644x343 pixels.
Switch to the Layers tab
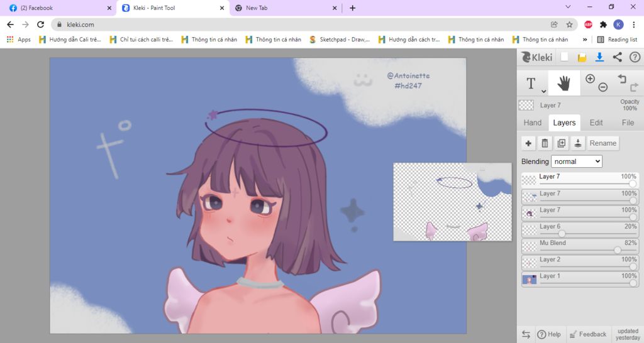click(x=564, y=122)
